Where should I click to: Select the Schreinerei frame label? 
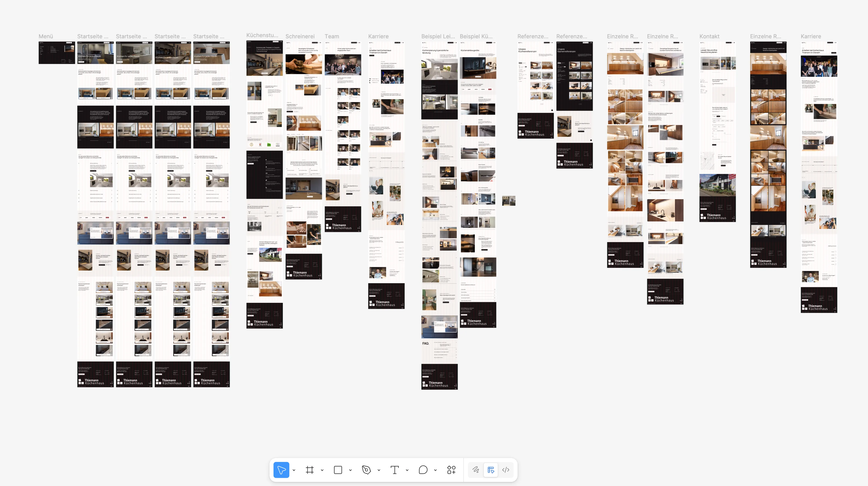coord(300,36)
